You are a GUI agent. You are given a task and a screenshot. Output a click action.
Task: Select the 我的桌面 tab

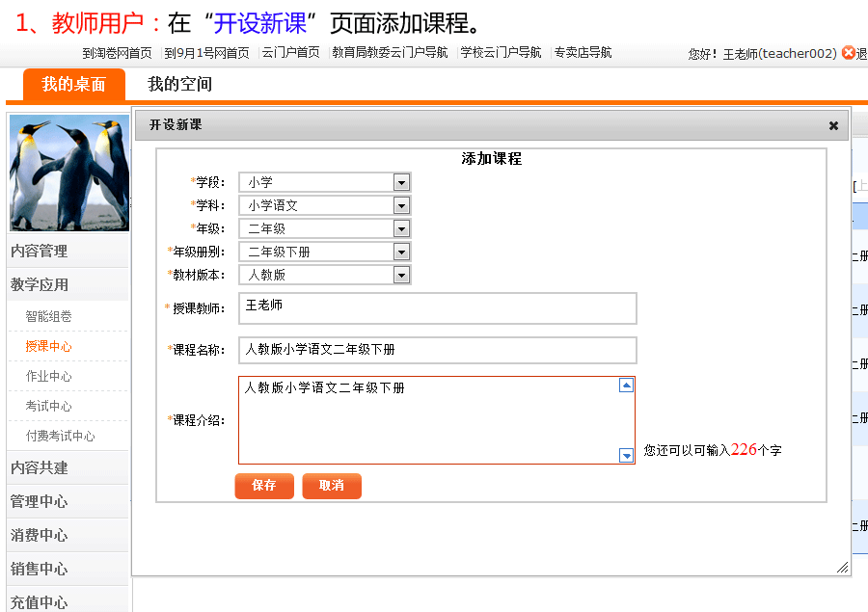tap(73, 85)
